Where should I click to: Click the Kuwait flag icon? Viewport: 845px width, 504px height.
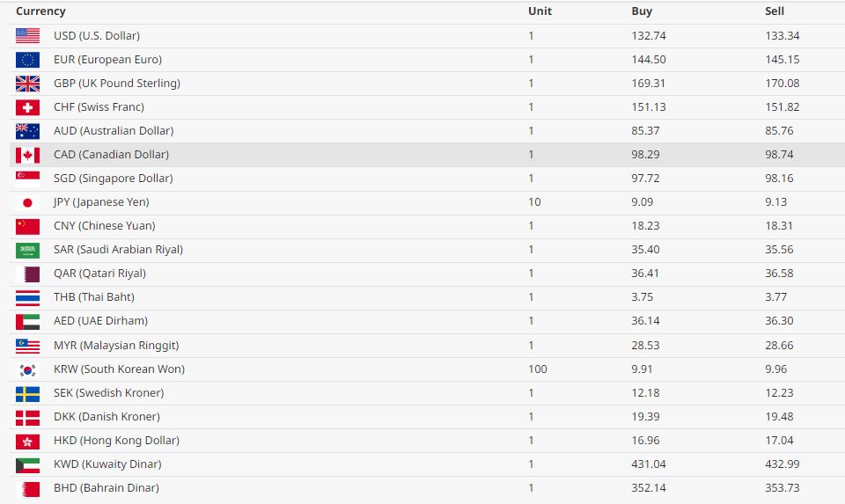coord(27,464)
